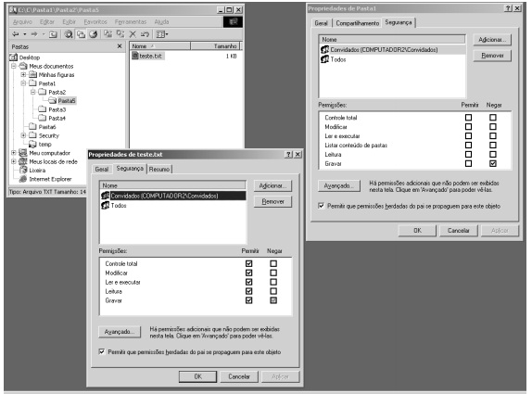This screenshot has height=394, width=532.
Task: Collapse the Pasta2 tree node
Action: point(33,92)
